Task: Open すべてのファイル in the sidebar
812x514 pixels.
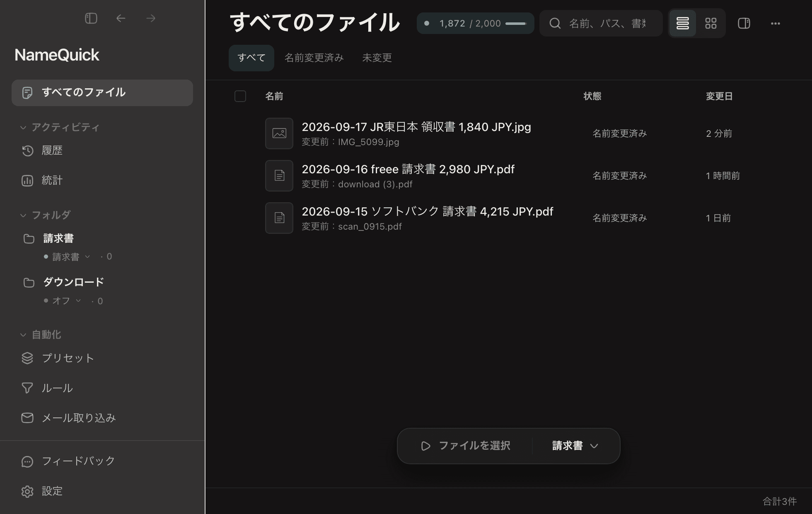Action: 102,93
